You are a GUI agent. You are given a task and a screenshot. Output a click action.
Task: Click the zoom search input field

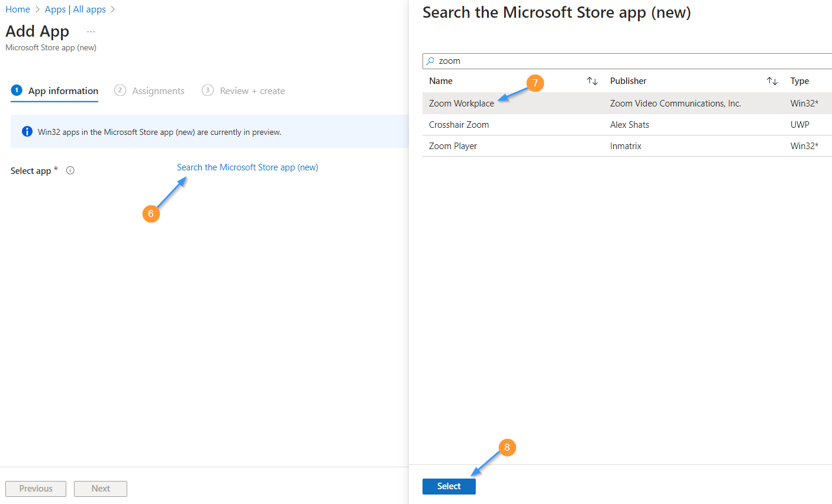627,61
